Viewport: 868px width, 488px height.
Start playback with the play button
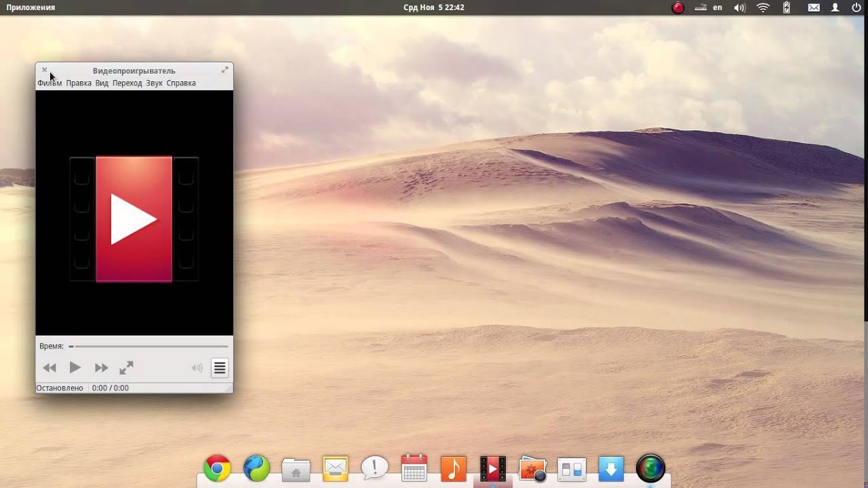point(75,367)
